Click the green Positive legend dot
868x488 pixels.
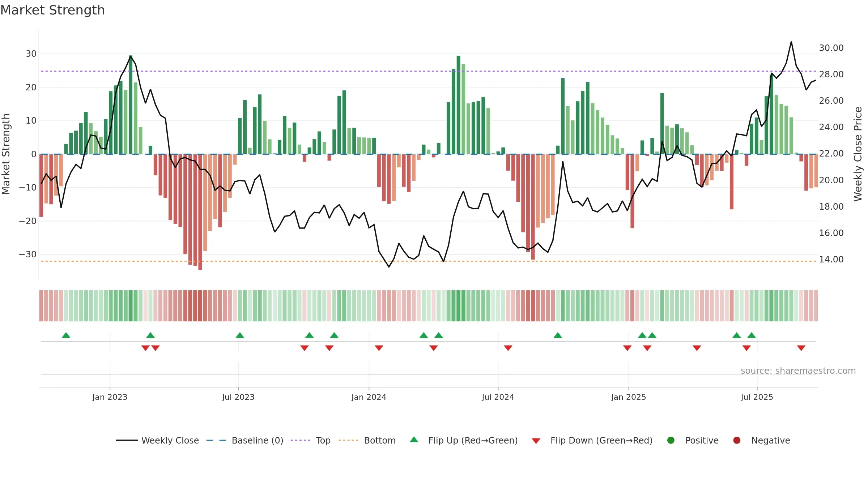point(671,440)
